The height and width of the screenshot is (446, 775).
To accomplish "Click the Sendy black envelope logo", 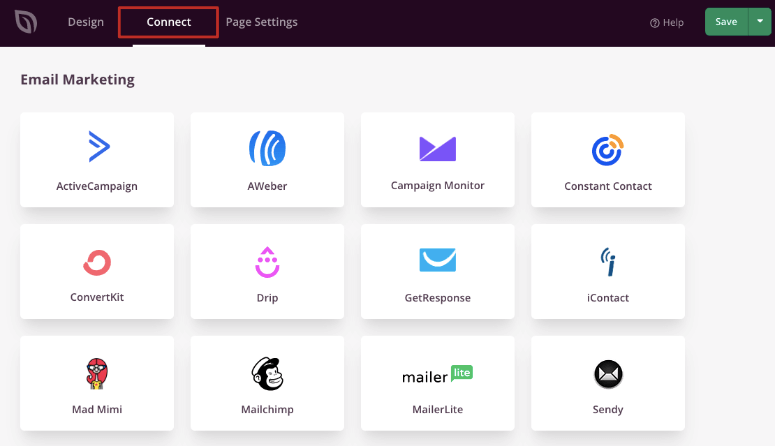I will coord(608,374).
